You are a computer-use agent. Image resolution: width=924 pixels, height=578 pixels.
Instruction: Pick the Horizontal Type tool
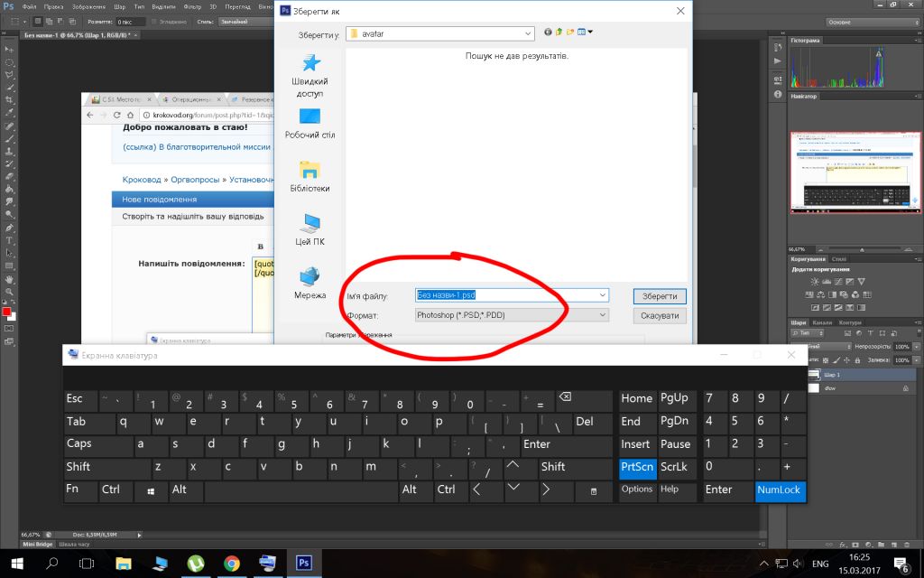(10, 241)
